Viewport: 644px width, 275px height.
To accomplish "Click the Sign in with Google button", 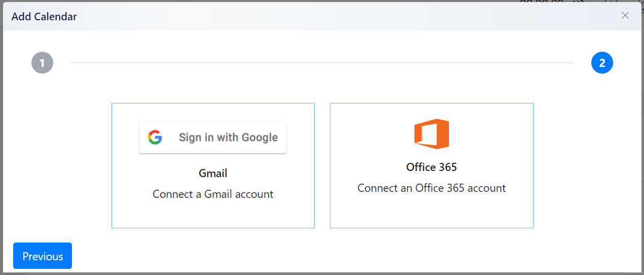I will pyautogui.click(x=213, y=137).
